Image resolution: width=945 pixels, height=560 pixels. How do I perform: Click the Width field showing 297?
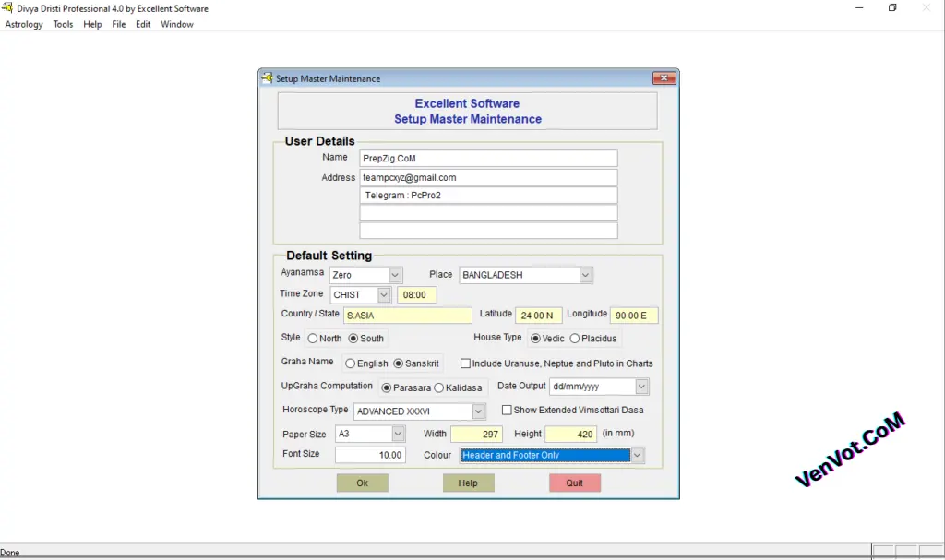(x=476, y=434)
